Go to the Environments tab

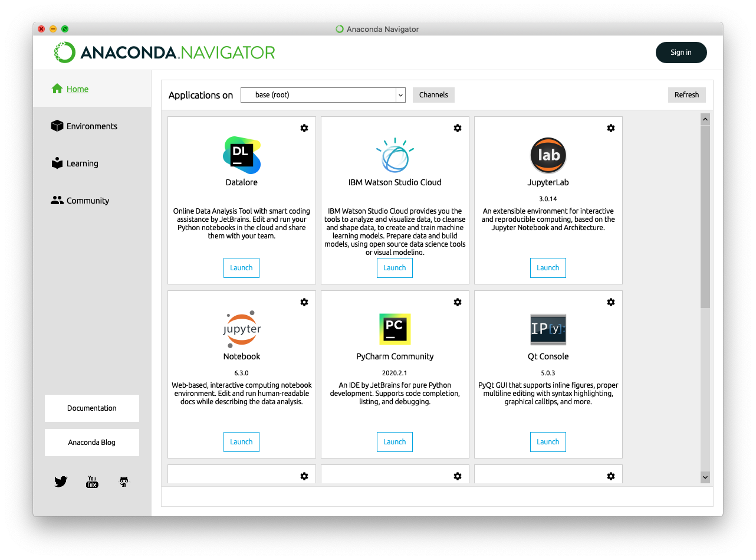click(x=91, y=126)
